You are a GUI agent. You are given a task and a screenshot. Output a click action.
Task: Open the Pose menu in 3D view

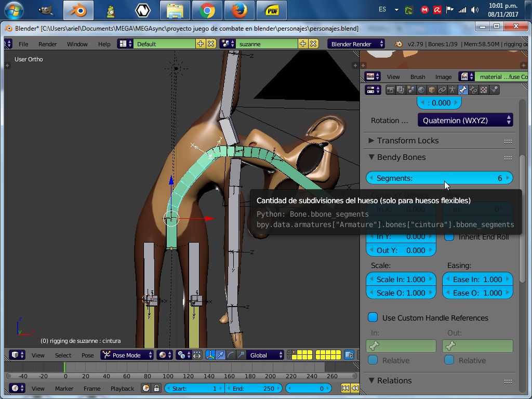pyautogui.click(x=87, y=355)
